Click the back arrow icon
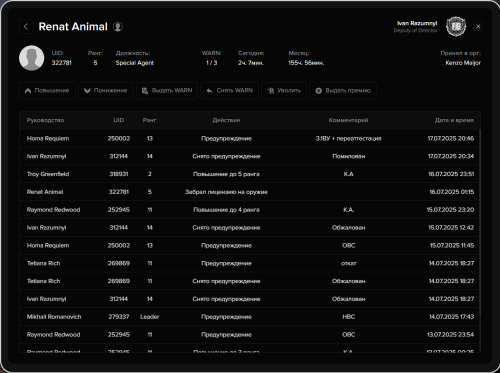Viewport: 500px width, 373px height. [26, 26]
